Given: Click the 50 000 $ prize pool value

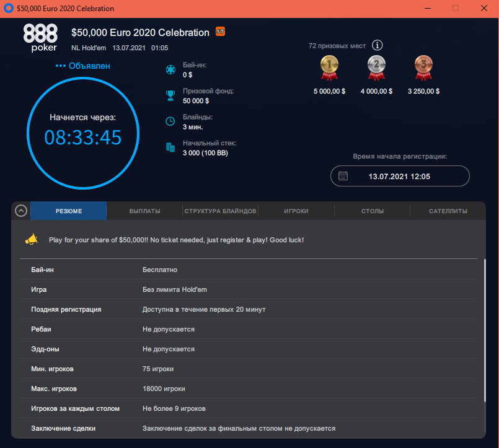Looking at the screenshot, I should pos(196,101).
